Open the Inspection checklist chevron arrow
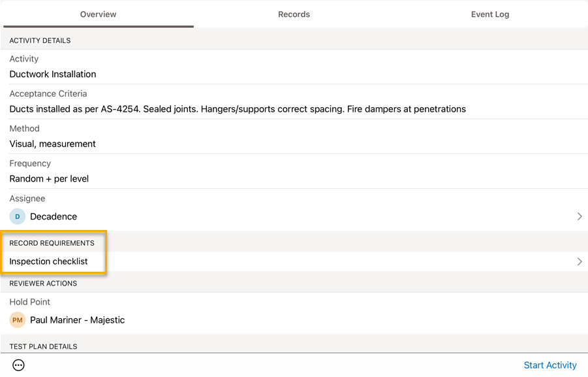The width and height of the screenshot is (588, 377). coord(579,261)
